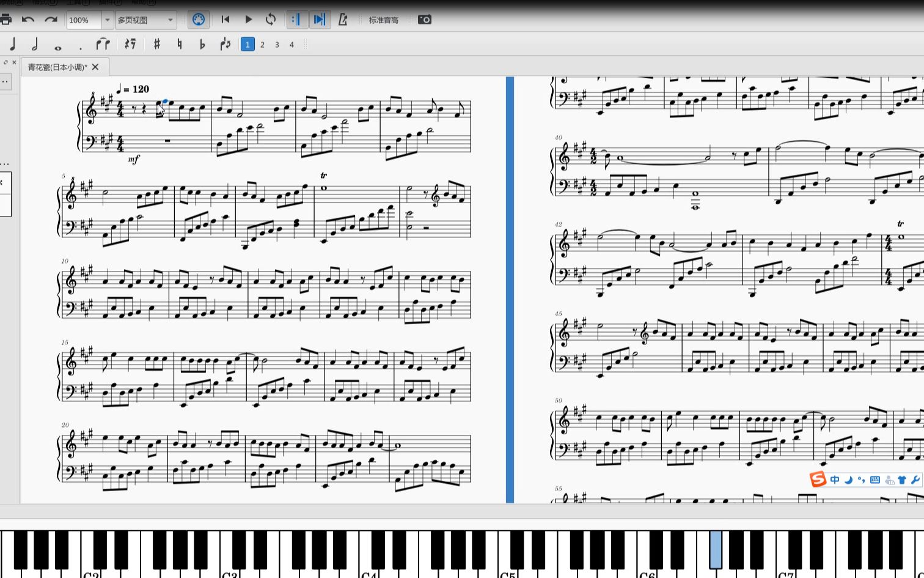Viewport: 924px width, 578px height.
Task: Select the tr trill above measure 8
Action: pos(324,176)
